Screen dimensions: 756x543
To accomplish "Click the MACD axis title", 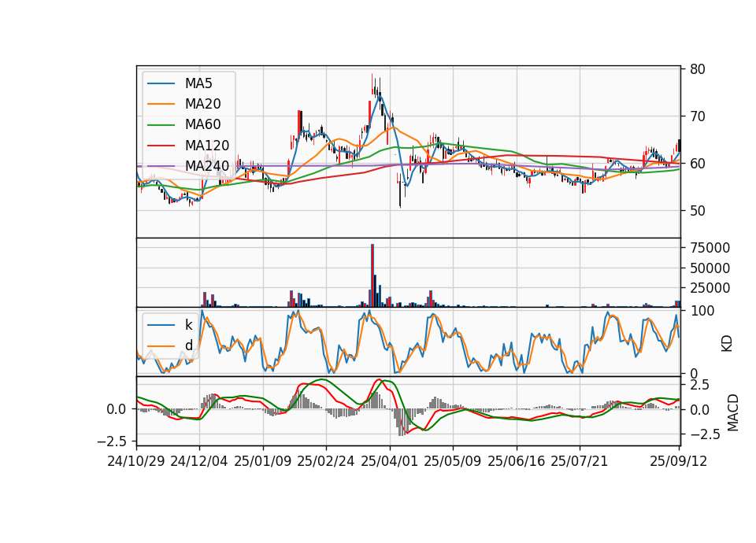I will pos(733,412).
